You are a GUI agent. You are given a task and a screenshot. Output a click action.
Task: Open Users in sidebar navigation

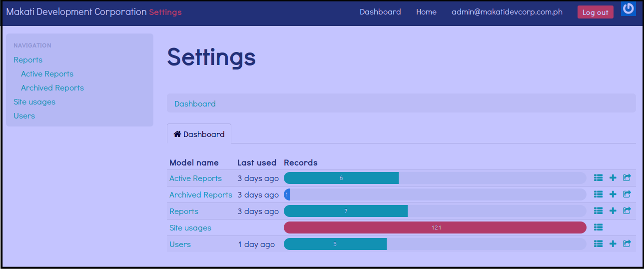click(x=24, y=116)
